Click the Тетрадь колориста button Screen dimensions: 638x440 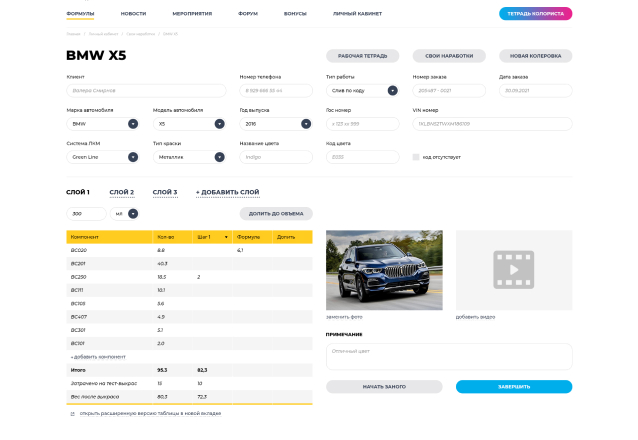pyautogui.click(x=535, y=14)
